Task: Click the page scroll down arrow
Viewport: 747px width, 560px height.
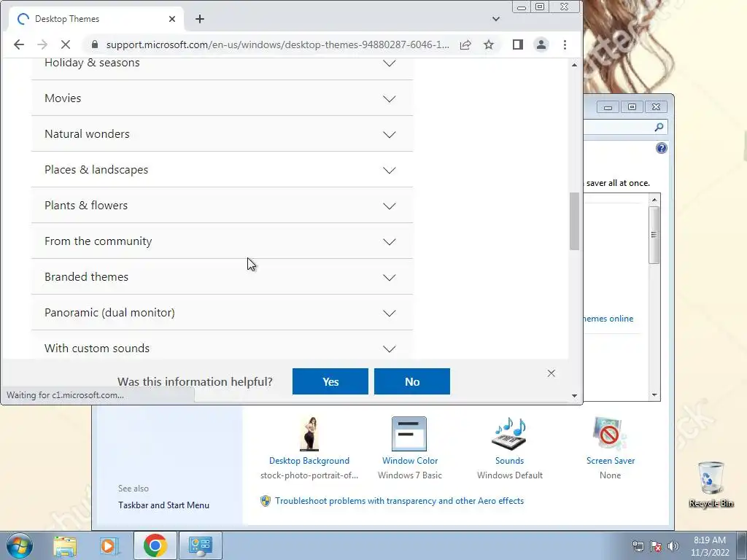Action: (x=575, y=396)
